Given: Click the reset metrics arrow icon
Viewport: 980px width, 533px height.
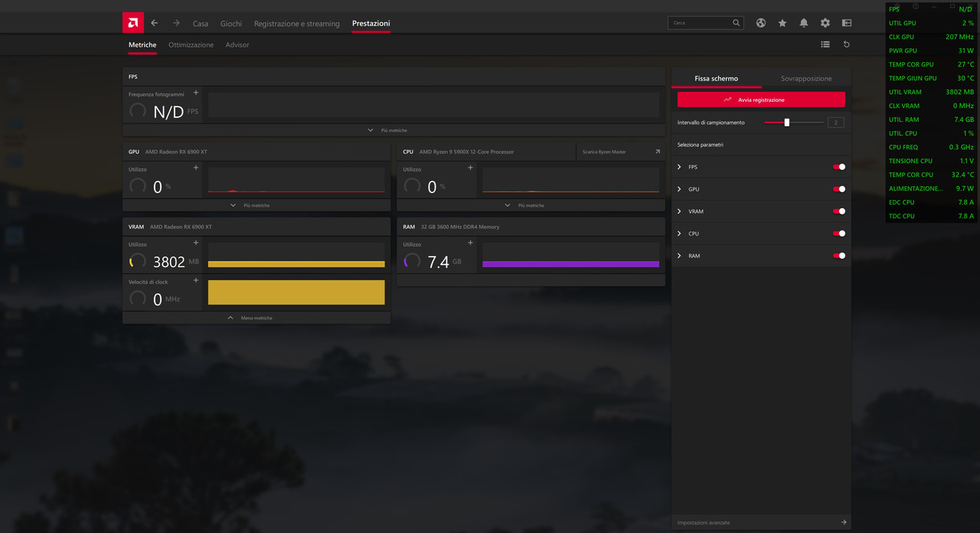Looking at the screenshot, I should coord(847,44).
